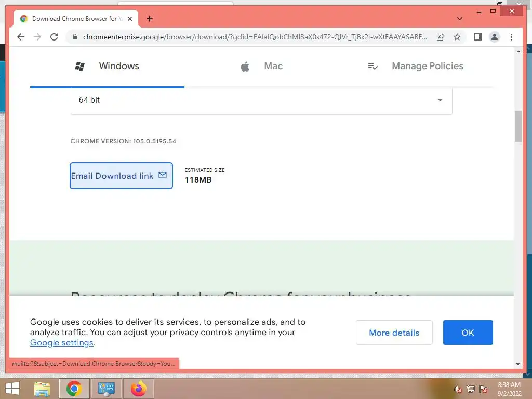Expand the 64 bit architecture dropdown

click(x=261, y=100)
